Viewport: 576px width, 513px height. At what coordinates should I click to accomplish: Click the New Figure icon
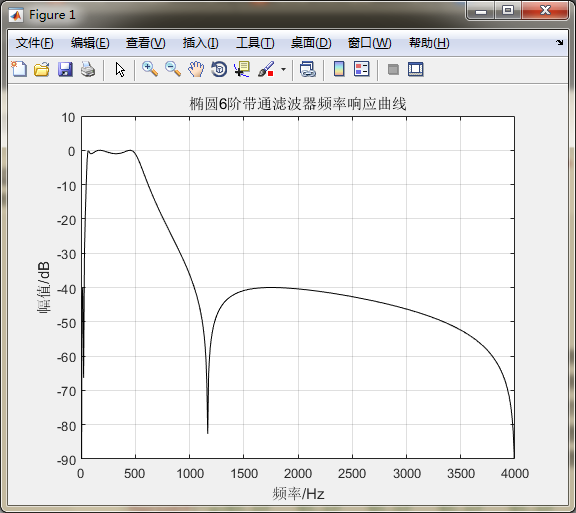coord(19,69)
